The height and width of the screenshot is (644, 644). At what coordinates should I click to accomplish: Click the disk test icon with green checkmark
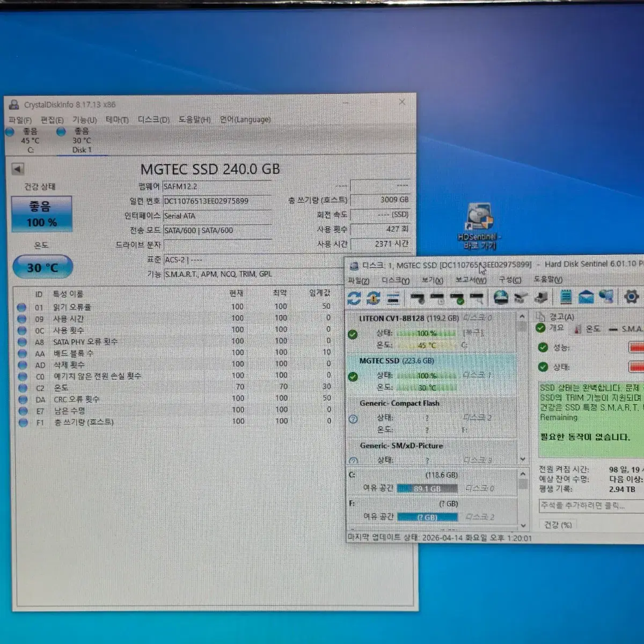(x=457, y=298)
